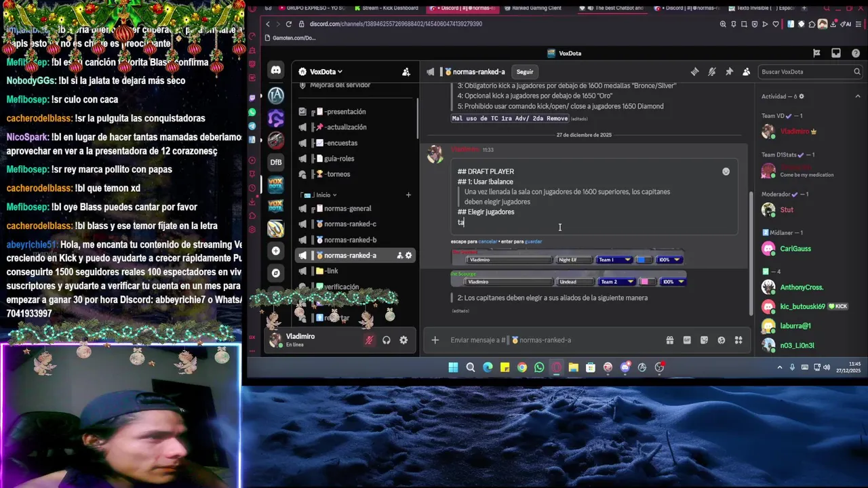Click the Seguir button in channel header
Image resolution: width=868 pixels, height=488 pixels.
coord(525,72)
